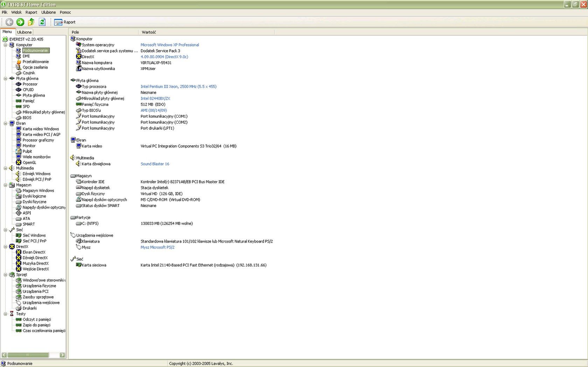Follow the Sound Blaster 16 link
The height and width of the screenshot is (367, 588).
pos(155,164)
